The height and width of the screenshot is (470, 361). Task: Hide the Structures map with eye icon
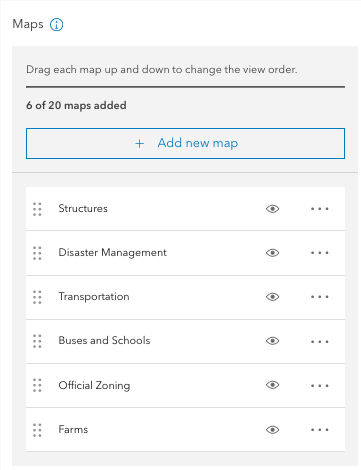tap(272, 209)
